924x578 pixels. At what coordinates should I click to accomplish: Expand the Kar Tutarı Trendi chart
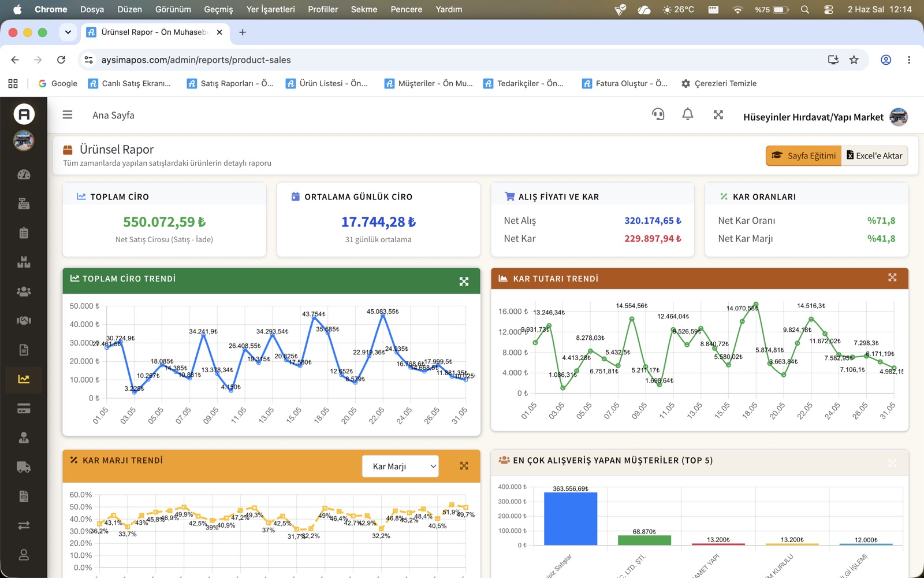click(x=892, y=278)
